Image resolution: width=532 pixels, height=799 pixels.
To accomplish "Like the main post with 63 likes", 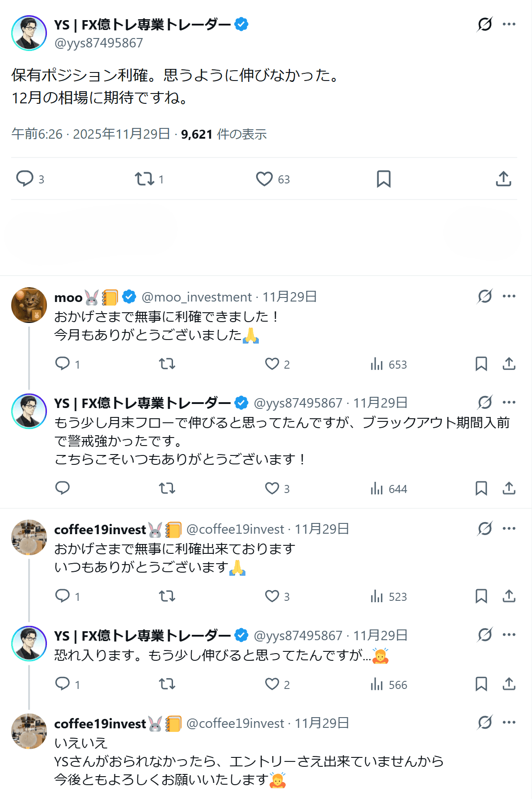I will pyautogui.click(x=264, y=179).
